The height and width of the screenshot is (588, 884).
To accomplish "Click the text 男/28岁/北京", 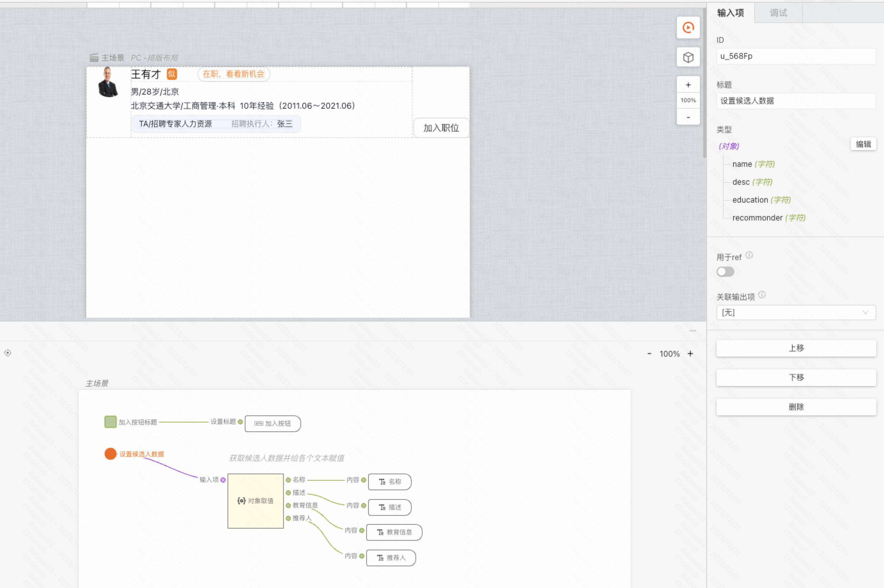I will tap(154, 91).
